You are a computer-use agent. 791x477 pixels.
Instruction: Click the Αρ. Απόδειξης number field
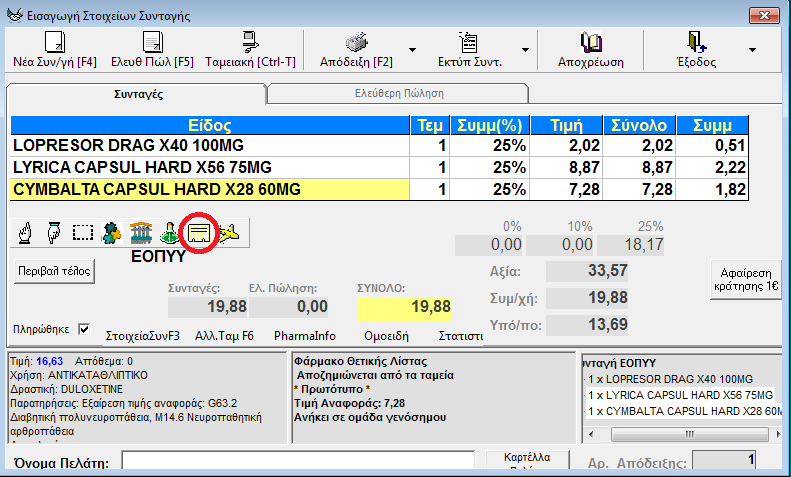click(724, 460)
